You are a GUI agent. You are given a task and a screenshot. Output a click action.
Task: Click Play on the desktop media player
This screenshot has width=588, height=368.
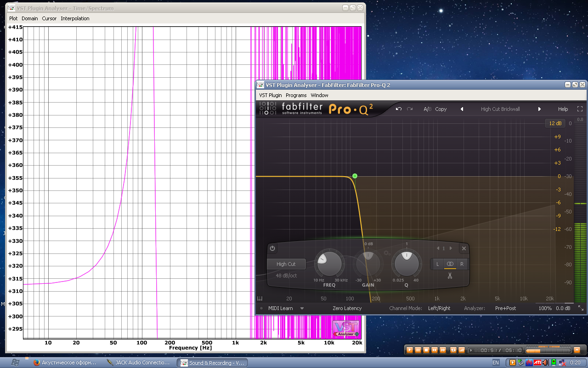pyautogui.click(x=410, y=350)
